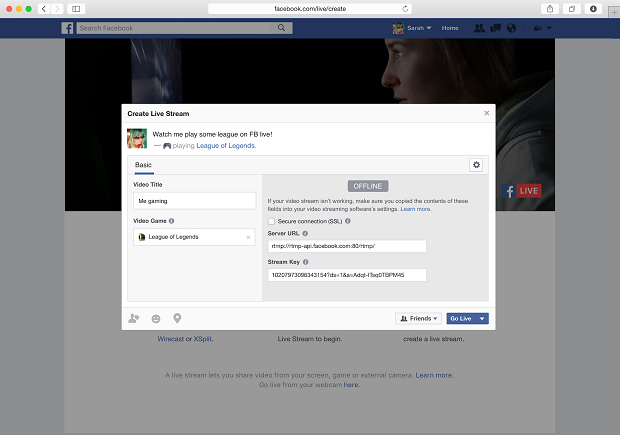The width and height of the screenshot is (620, 435).
Task: Click Learn more in the page footer text
Action: tap(434, 375)
